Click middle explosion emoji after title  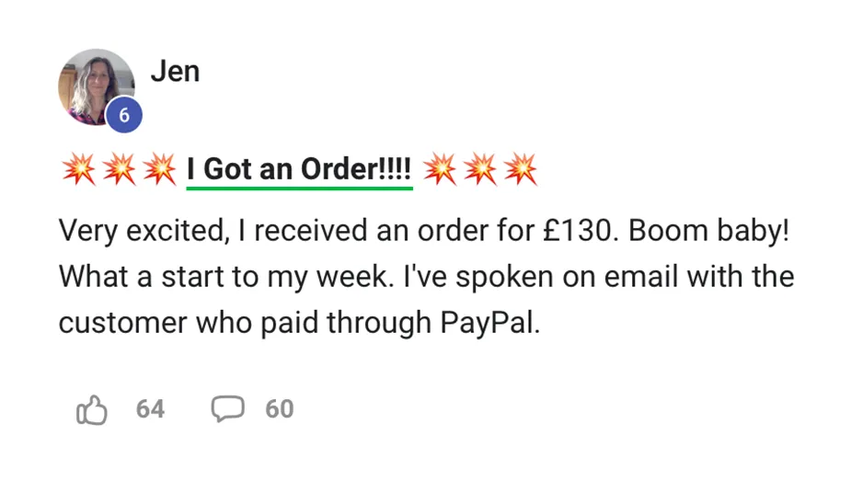[x=480, y=169]
